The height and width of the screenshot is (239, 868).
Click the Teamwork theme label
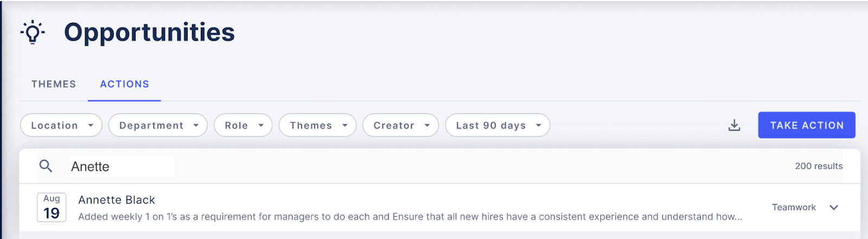(794, 207)
